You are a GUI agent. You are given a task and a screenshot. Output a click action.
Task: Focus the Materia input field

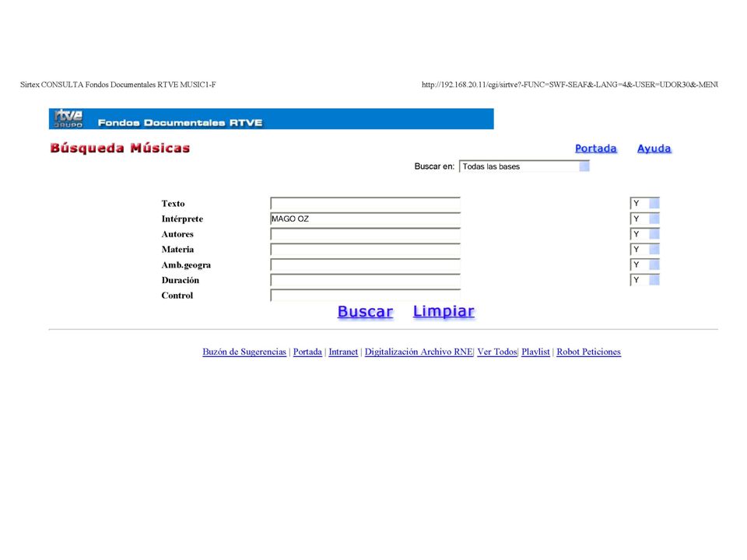(x=366, y=250)
